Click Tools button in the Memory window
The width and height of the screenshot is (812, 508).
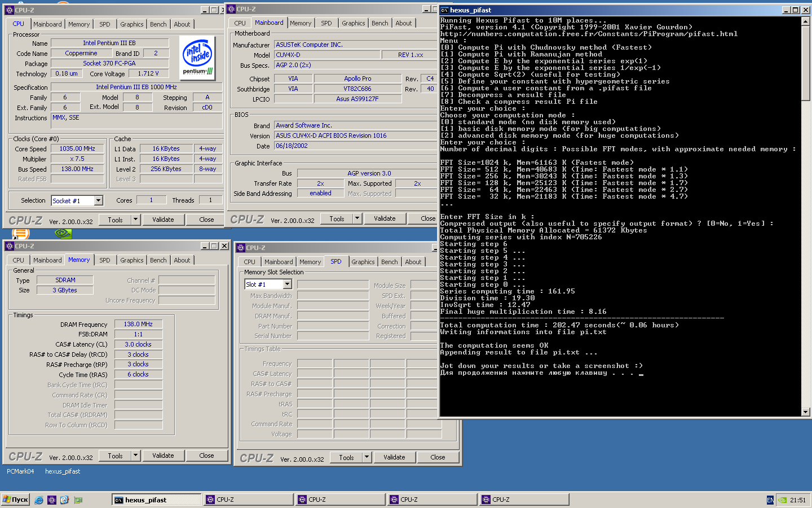116,456
